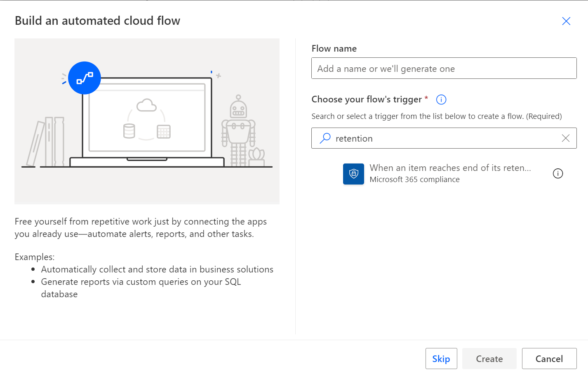Viewport: 588px width, 374px height.
Task: Close the Build an automated cloud flow dialog
Action: click(x=566, y=21)
